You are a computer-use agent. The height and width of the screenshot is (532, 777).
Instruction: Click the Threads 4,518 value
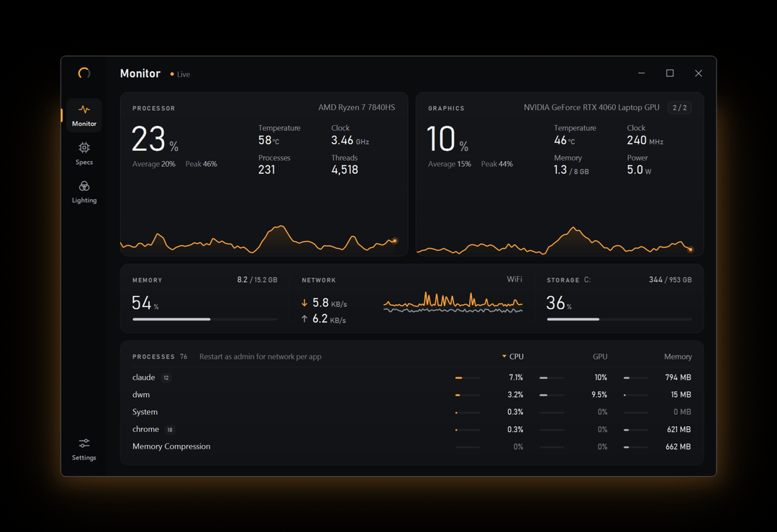tap(345, 170)
